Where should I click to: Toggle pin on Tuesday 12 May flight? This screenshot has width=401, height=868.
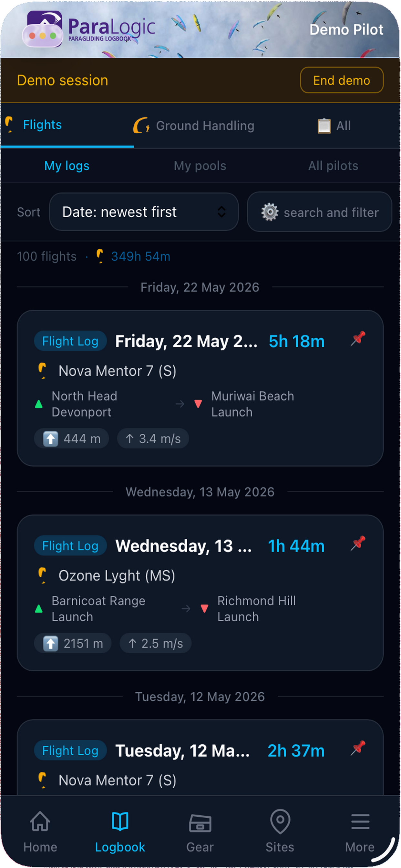click(x=358, y=747)
